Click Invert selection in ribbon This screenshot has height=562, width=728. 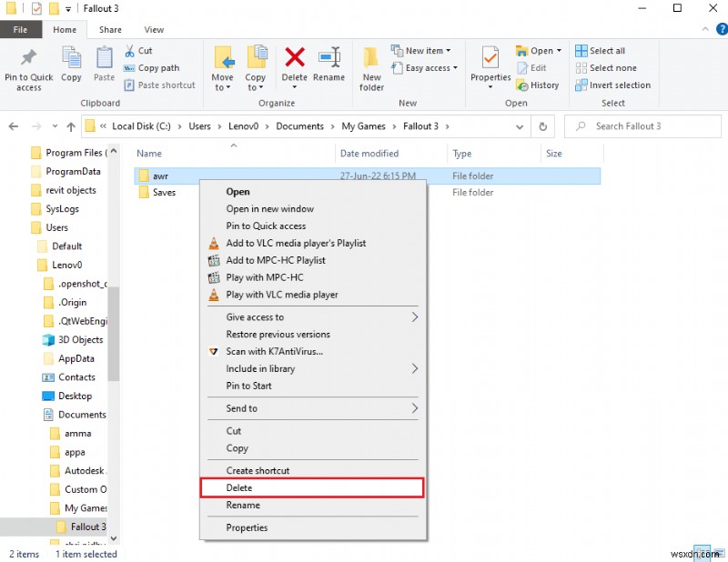[x=612, y=85]
